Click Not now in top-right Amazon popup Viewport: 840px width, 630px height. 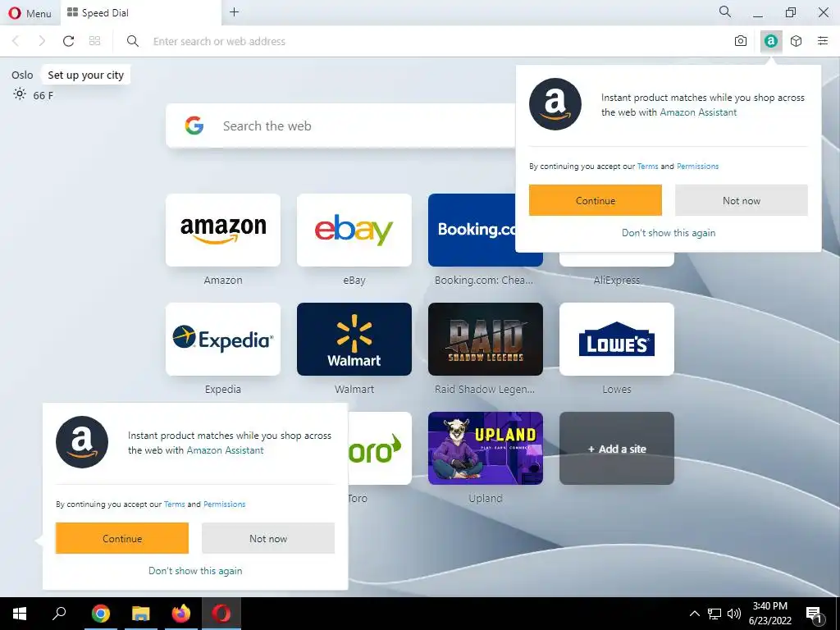(742, 200)
